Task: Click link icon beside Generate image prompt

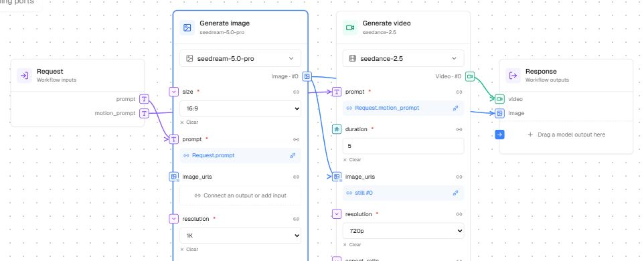Action: point(296,139)
